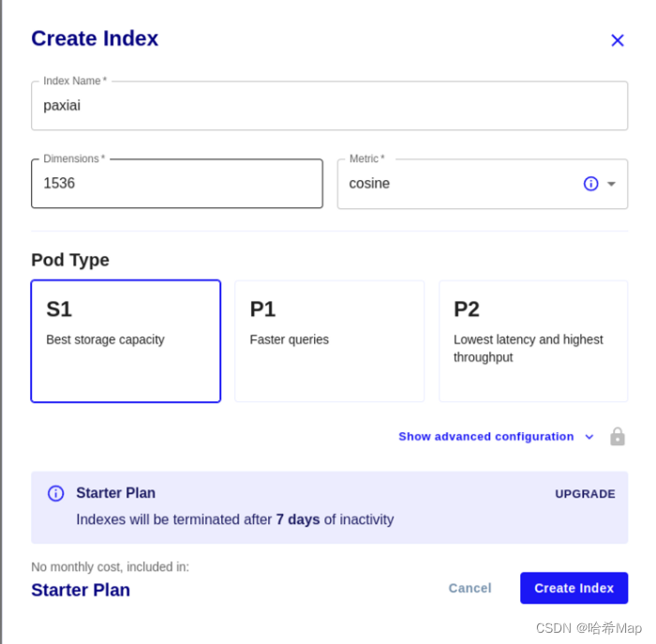Click the Starter Plan info circle icon
The image size is (656, 644).
[x=56, y=493]
